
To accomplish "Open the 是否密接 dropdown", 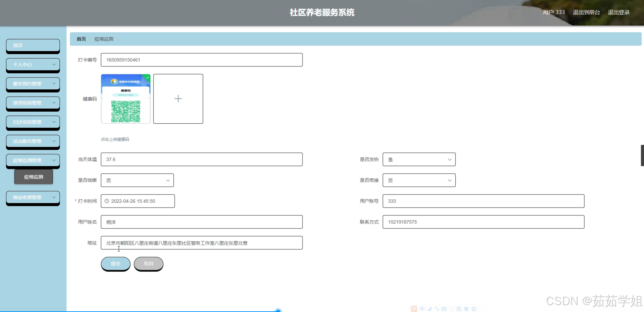I will (419, 180).
